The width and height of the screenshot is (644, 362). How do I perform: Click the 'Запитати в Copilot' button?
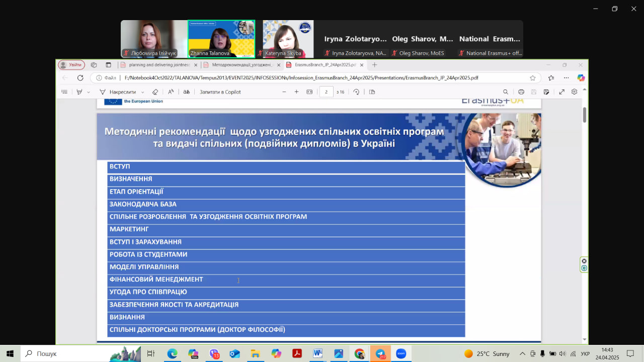coord(220,92)
